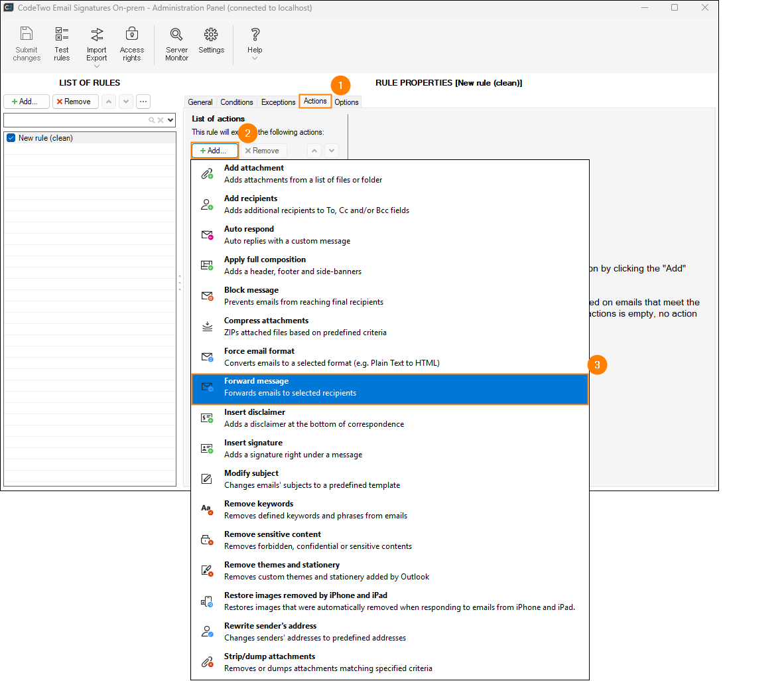Click the Compress attachments icon
The height and width of the screenshot is (681, 784).
tap(207, 327)
